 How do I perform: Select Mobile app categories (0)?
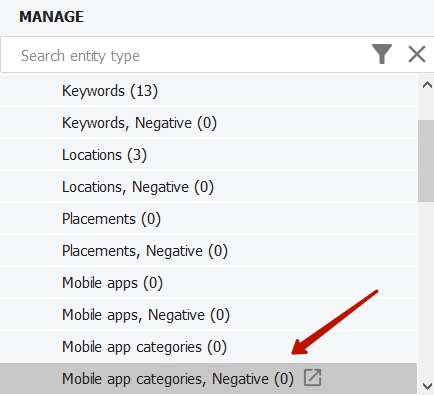pos(208,347)
